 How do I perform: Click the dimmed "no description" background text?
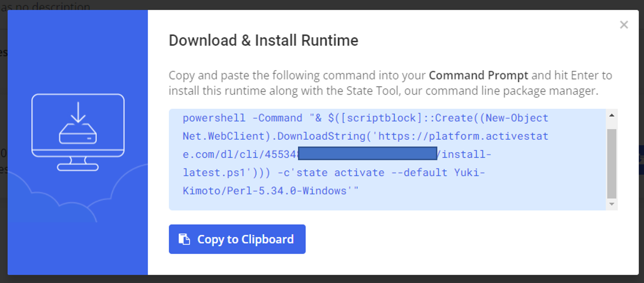(52, 6)
